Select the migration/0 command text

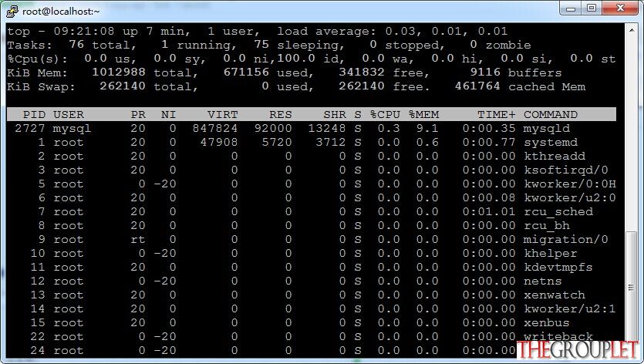tap(566, 240)
